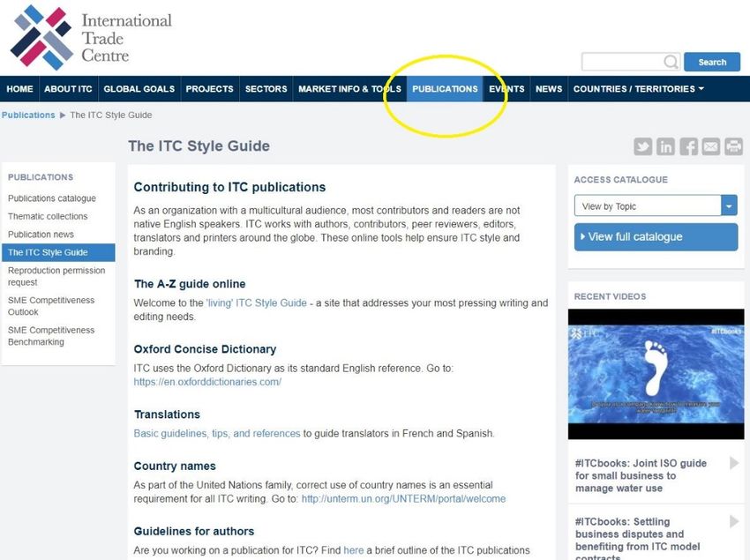Open the View by Topic dropdown

click(x=656, y=205)
